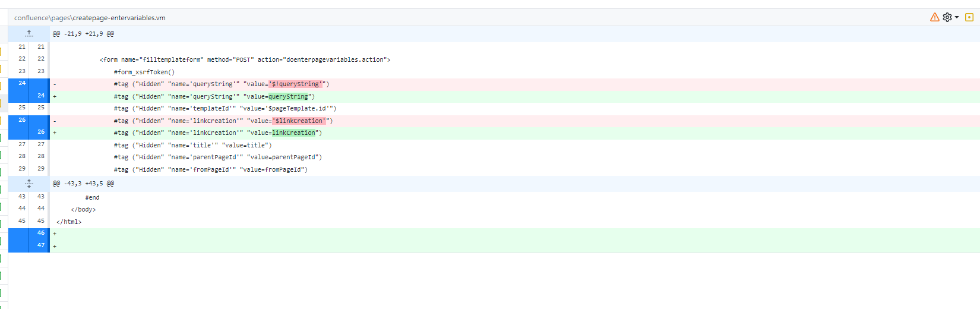Viewport: 980px width, 309px height.
Task: Click the form name="filltemplateform" line
Action: pos(245,59)
